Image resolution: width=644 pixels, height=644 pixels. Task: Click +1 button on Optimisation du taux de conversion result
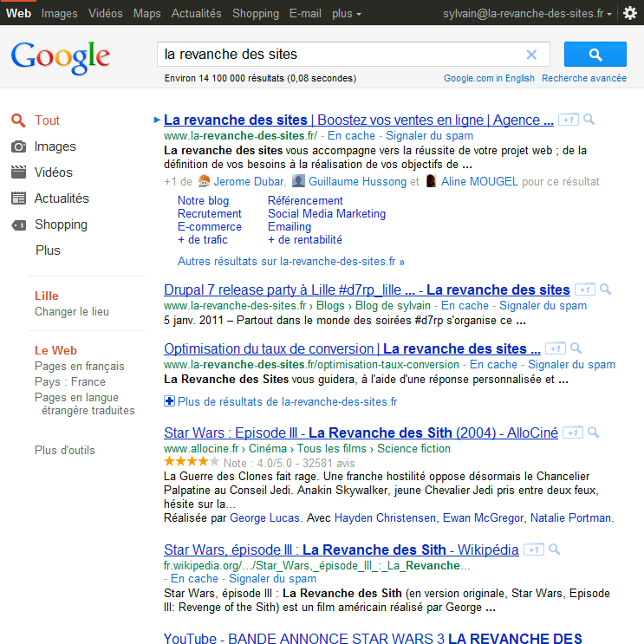click(x=556, y=348)
